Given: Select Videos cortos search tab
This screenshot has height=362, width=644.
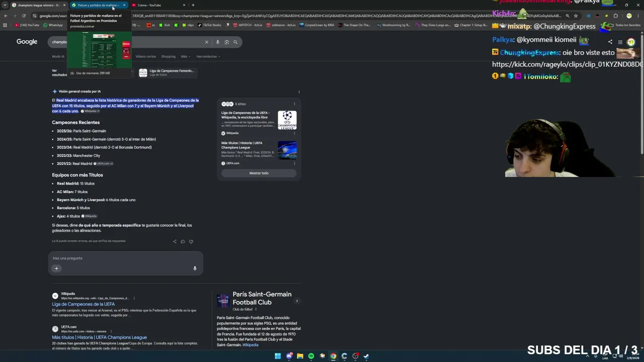Looking at the screenshot, I should pos(145,56).
